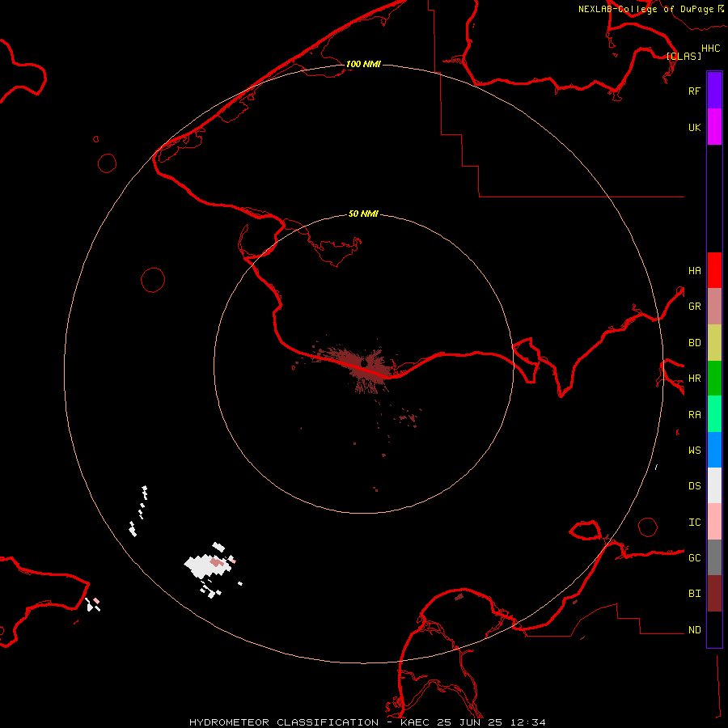Click the large white dry snow echo
The image size is (728, 728).
(x=206, y=566)
